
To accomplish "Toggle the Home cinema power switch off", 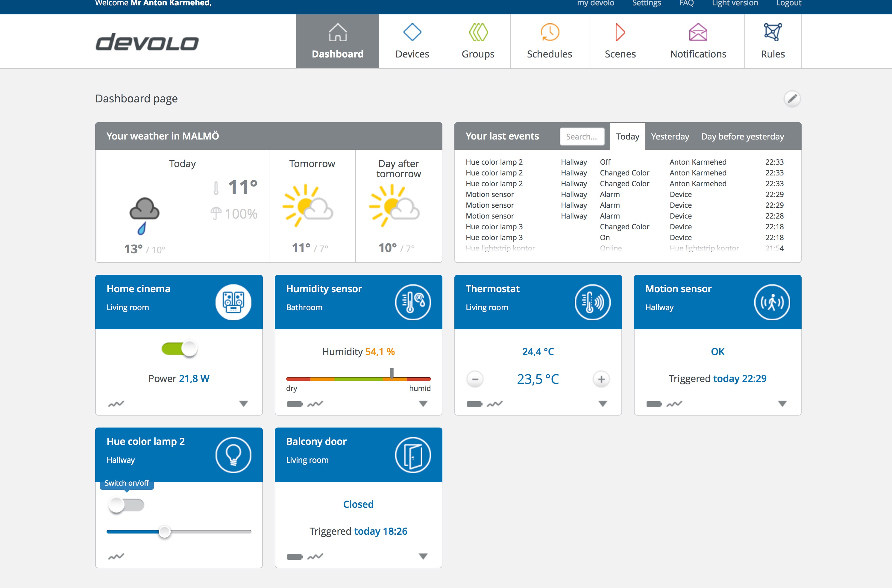I will coord(179,348).
